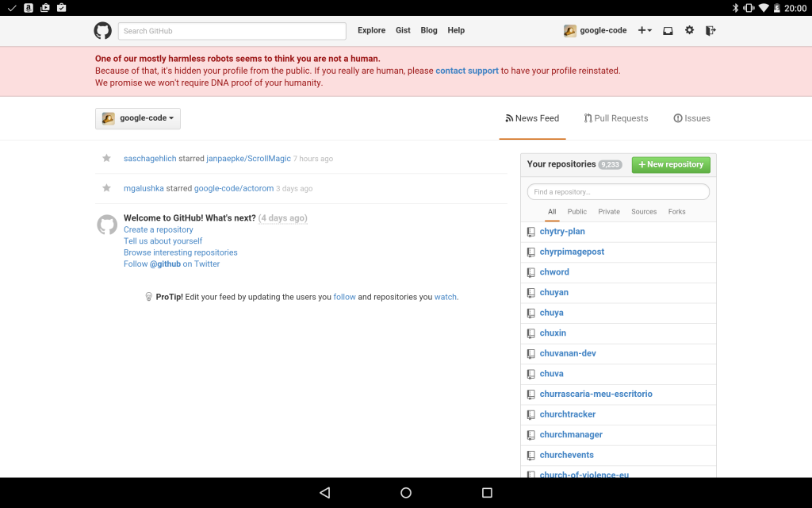Open Help in the top navigation
Screen dimensions: 812x508
tap(456, 30)
